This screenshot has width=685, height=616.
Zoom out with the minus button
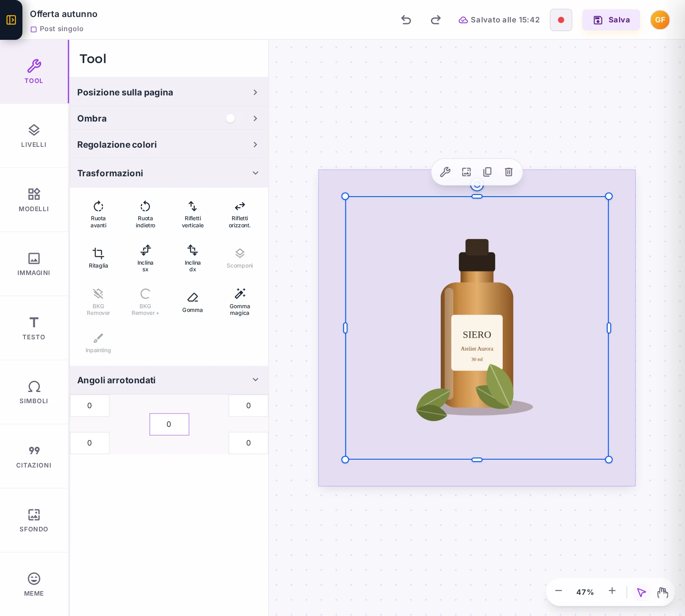click(x=558, y=591)
